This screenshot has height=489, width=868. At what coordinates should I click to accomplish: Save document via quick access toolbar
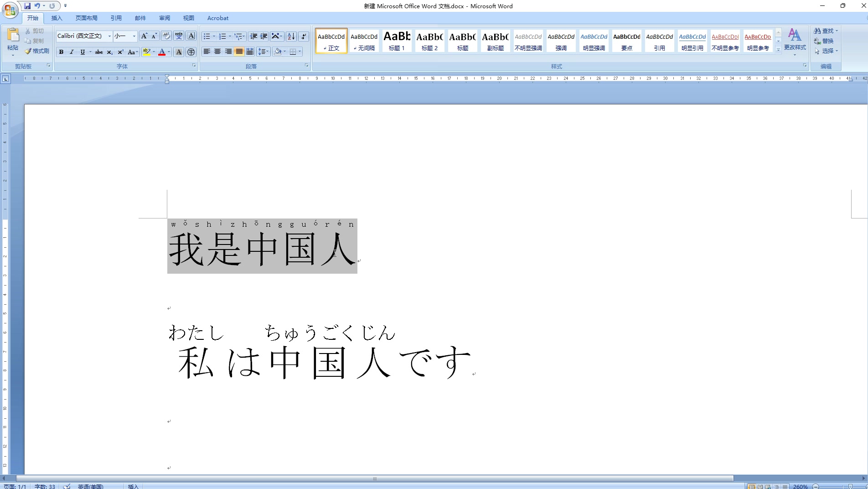tap(27, 6)
